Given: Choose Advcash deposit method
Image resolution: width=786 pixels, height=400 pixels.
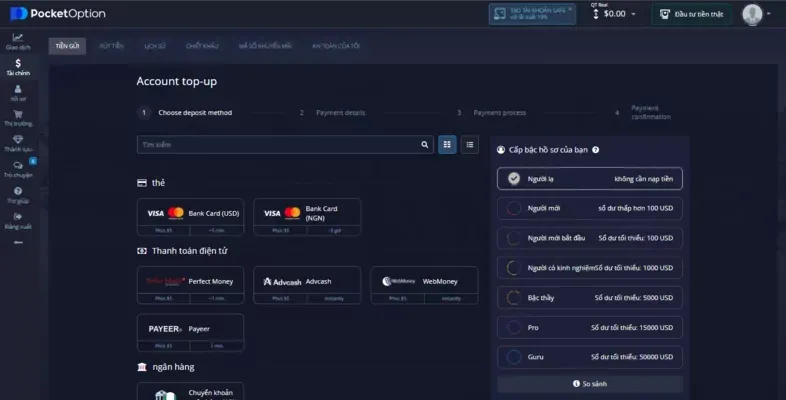Looking at the screenshot, I should pos(307,285).
